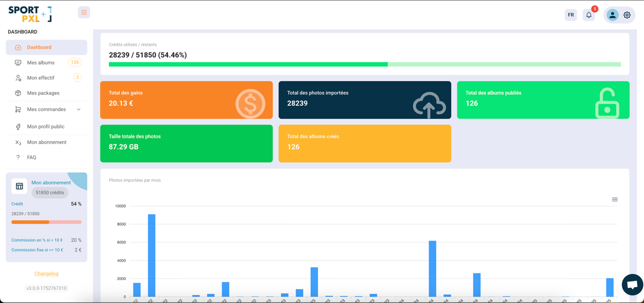Click the cloud upload icon on photos card
Screen dimensions: 644x303
(x=429, y=105)
